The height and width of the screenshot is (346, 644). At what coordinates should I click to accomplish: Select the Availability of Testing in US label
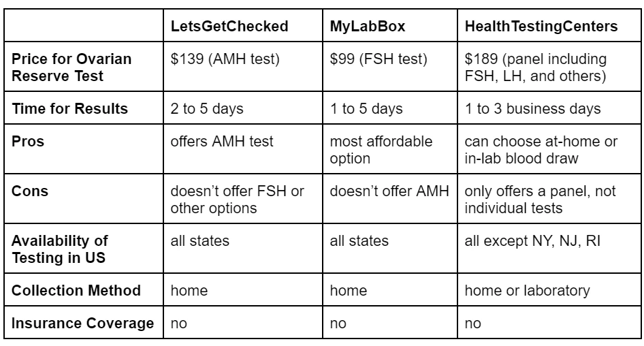[61, 248]
